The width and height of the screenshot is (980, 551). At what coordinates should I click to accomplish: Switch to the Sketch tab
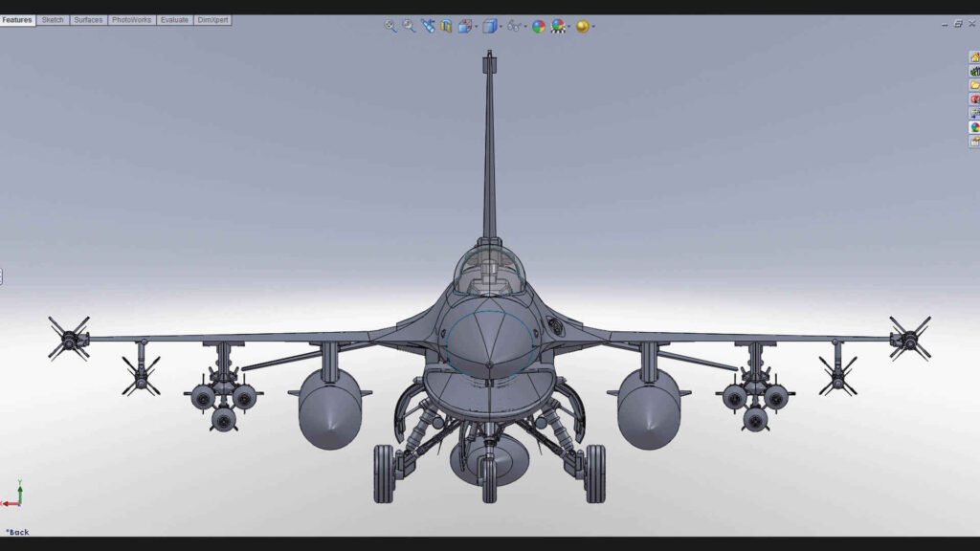(53, 20)
